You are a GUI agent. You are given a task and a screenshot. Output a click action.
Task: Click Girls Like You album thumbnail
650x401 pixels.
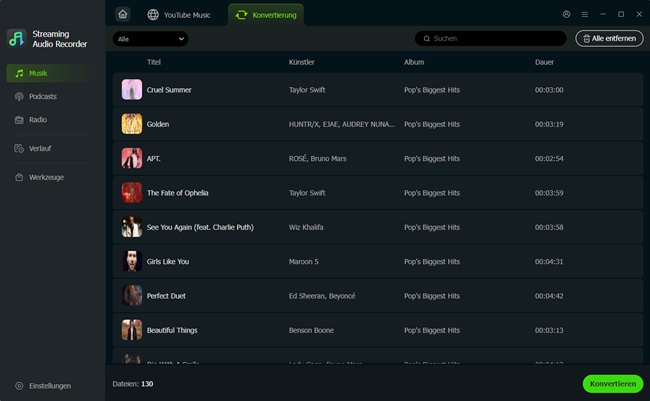click(x=132, y=261)
